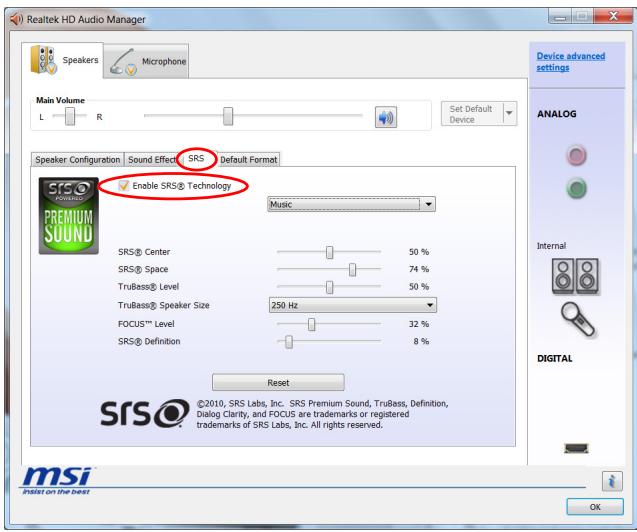Image resolution: width=637 pixels, height=532 pixels.
Task: Click the Reset button
Action: (x=278, y=383)
